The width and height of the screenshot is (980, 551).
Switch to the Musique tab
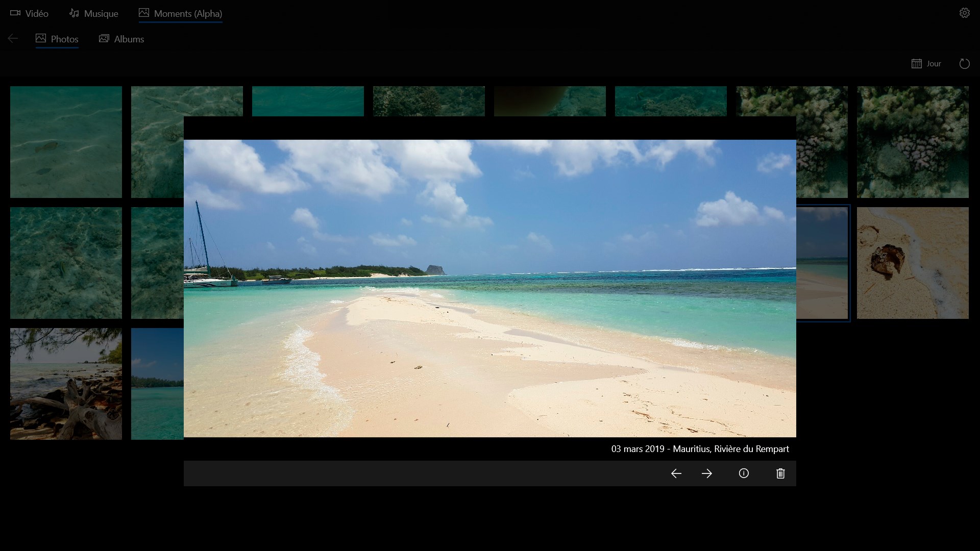[x=94, y=14]
